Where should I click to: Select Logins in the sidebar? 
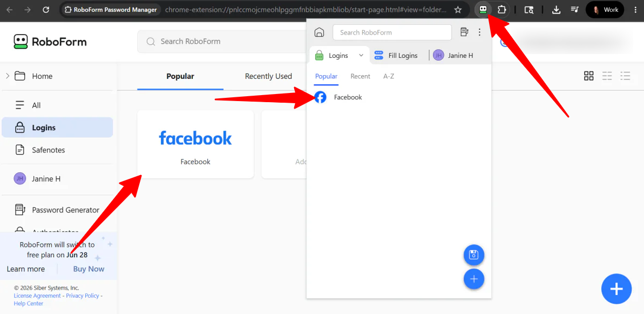pos(57,128)
